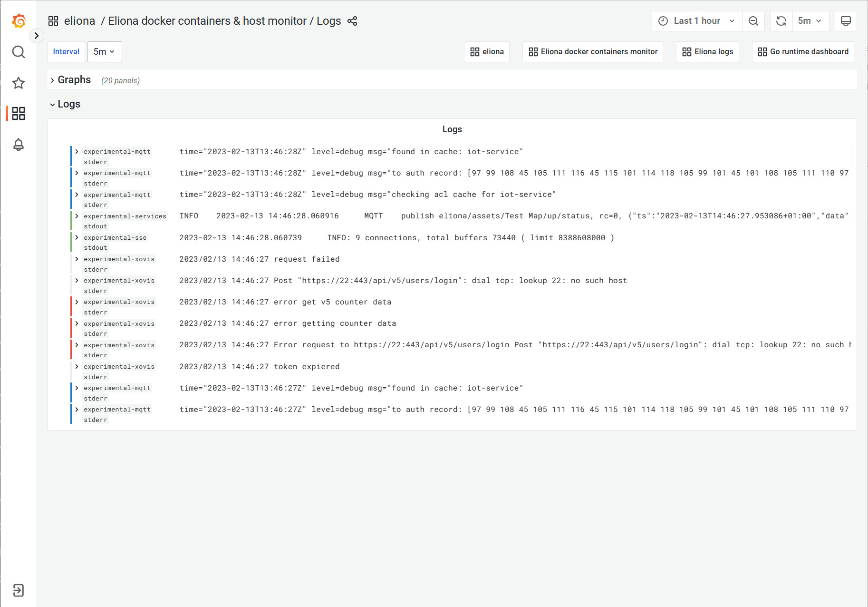Zoom out the time range
The width and height of the screenshot is (868, 607).
click(753, 21)
